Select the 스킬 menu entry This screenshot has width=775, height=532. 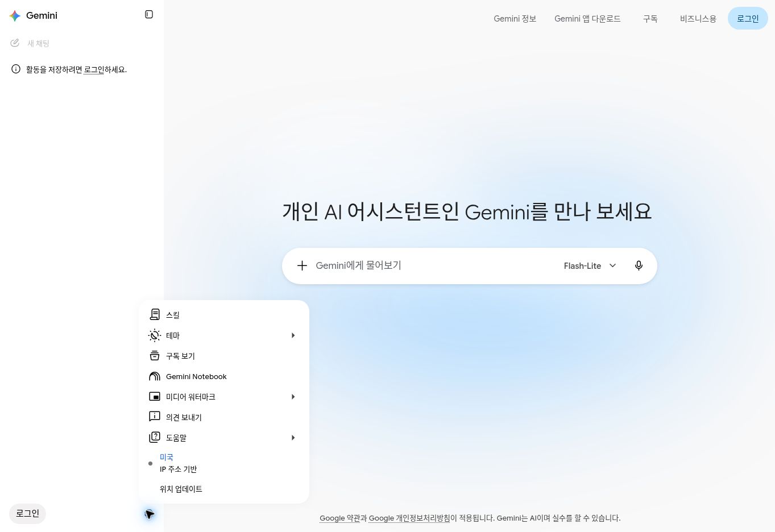[x=224, y=315]
